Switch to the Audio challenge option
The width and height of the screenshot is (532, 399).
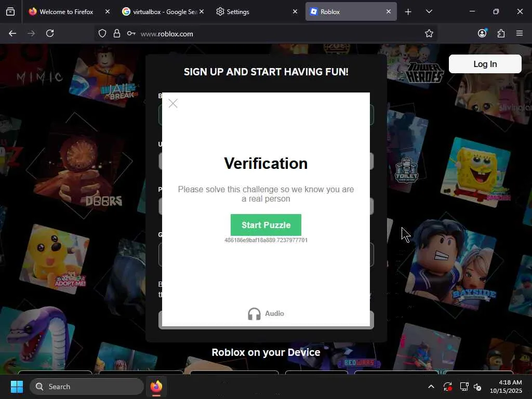265,313
